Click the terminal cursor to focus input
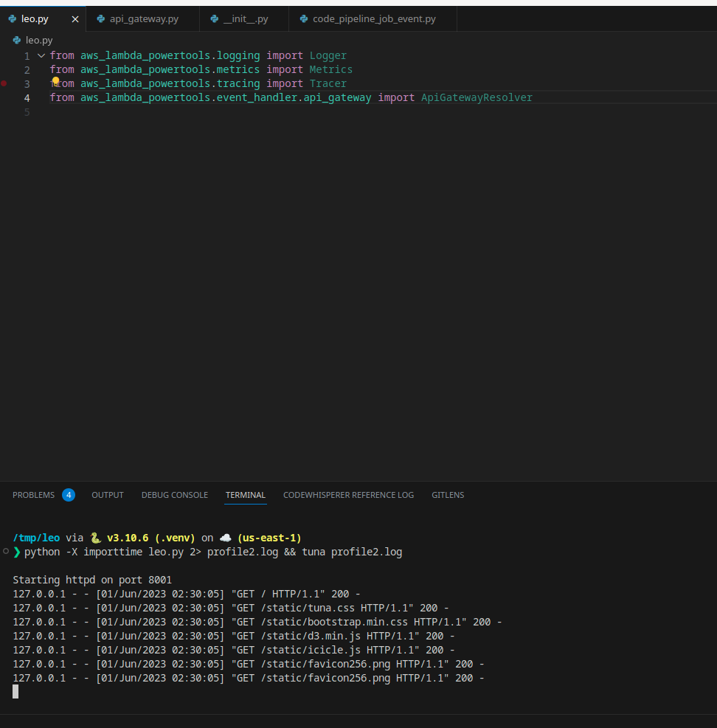The height and width of the screenshot is (728, 717). pos(15,691)
